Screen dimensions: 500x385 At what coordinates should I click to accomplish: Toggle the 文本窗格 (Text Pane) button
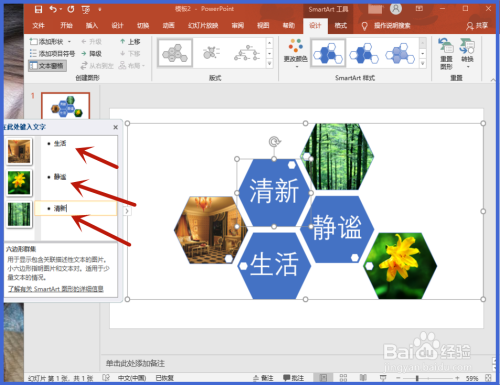(x=47, y=66)
